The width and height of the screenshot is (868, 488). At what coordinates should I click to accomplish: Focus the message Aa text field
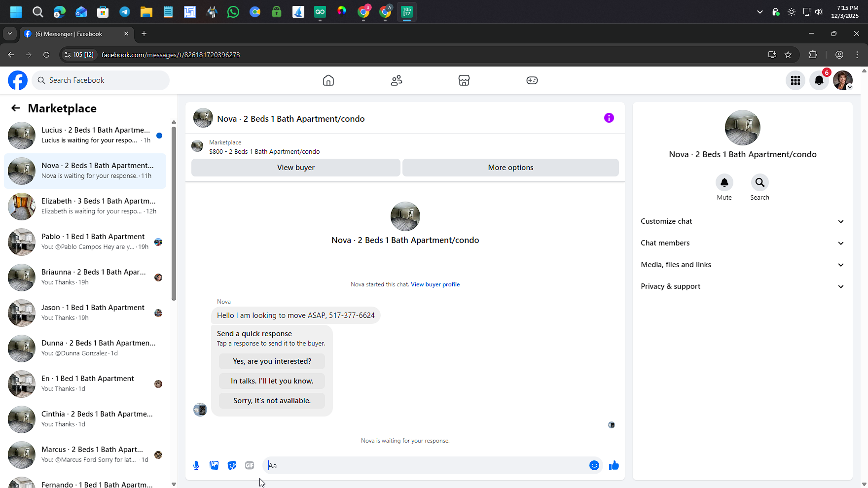(426, 465)
